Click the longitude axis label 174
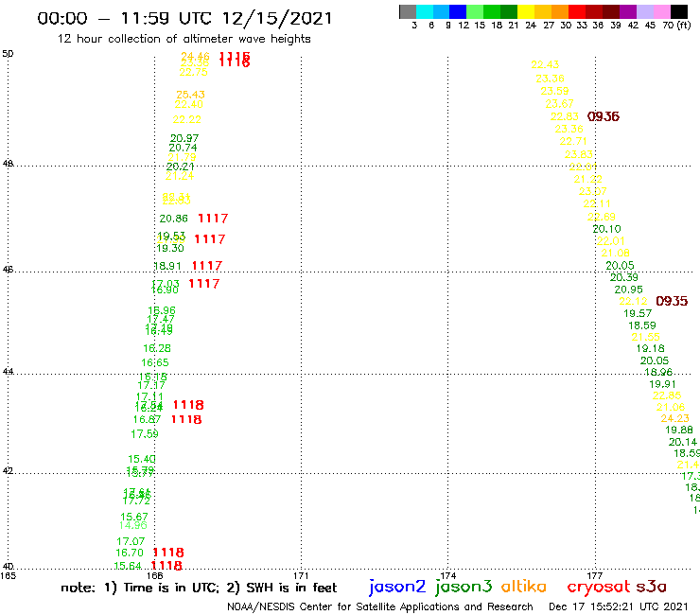 447,575
